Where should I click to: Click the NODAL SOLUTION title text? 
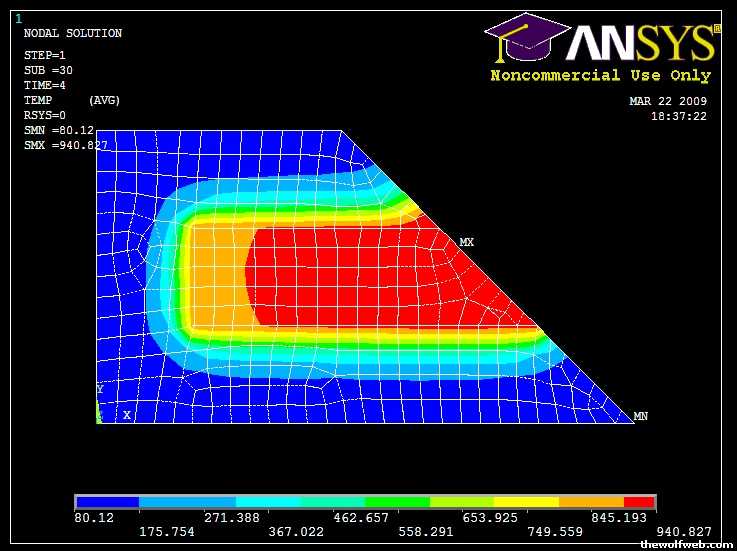click(72, 34)
